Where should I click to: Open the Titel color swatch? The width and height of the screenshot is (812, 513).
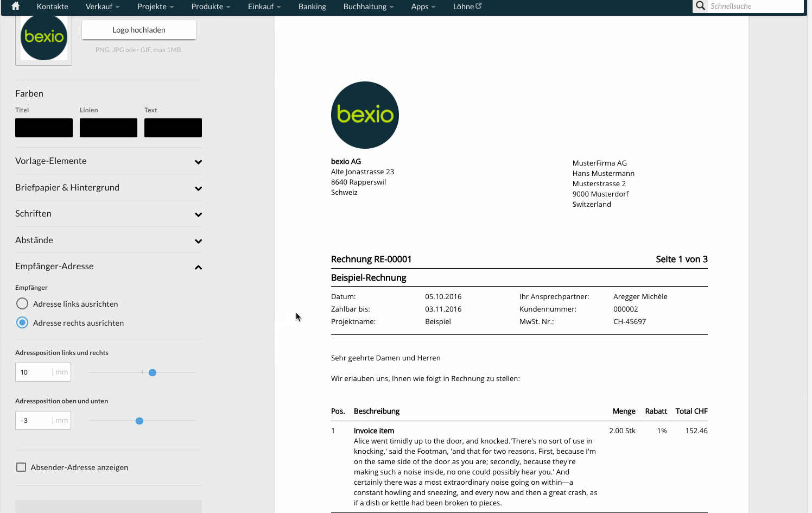tap(44, 128)
